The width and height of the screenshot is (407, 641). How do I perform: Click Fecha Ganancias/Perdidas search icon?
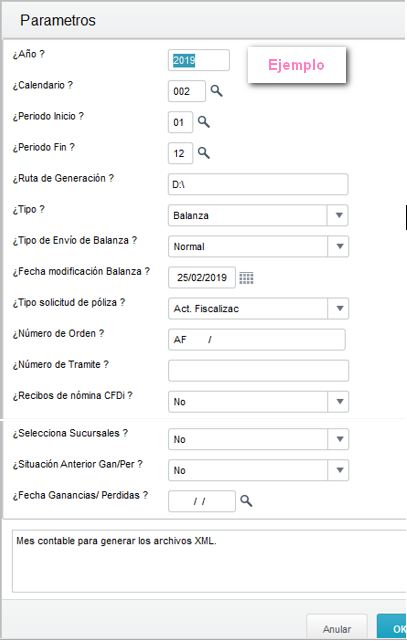(x=246, y=501)
